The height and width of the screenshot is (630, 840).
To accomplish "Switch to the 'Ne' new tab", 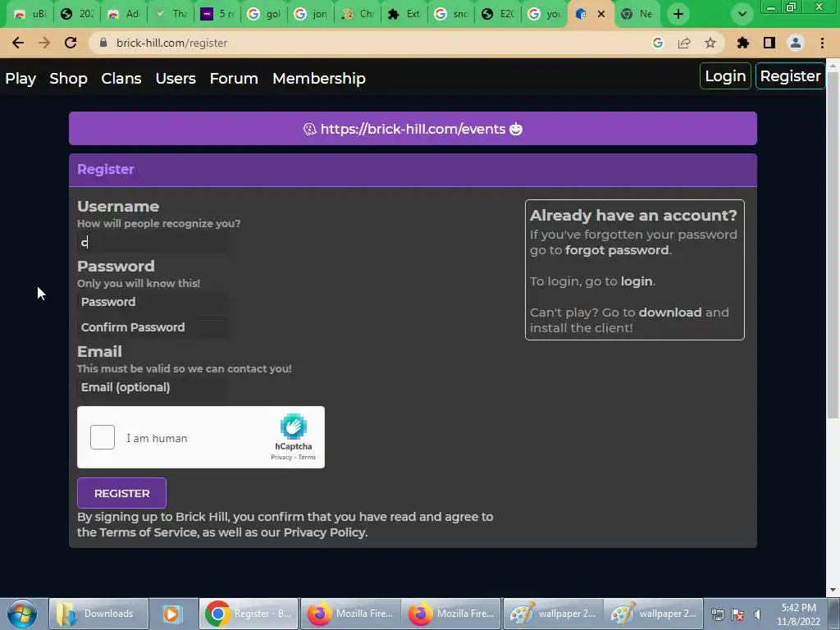I will [x=637, y=14].
